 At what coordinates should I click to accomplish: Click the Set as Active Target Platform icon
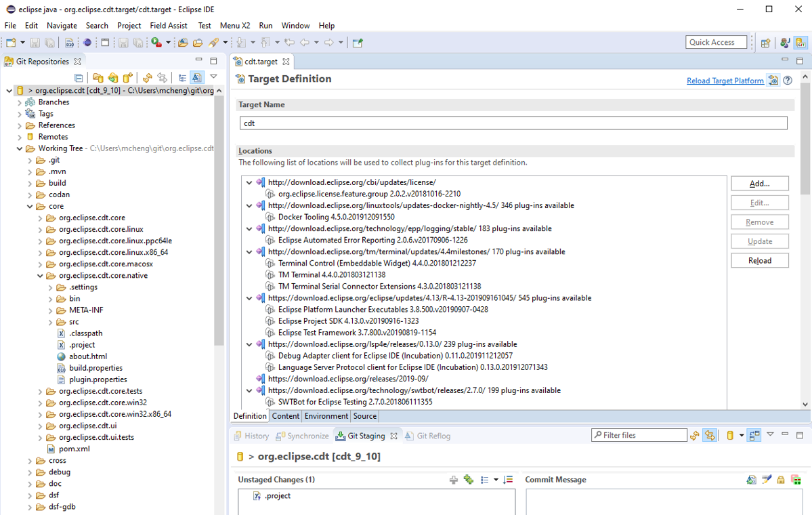pos(773,81)
